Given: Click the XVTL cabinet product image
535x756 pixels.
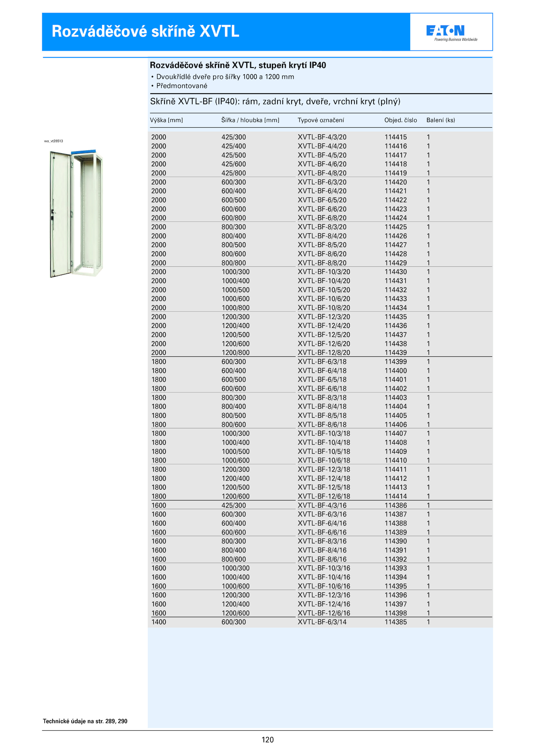Looking at the screenshot, I should coord(76,213).
